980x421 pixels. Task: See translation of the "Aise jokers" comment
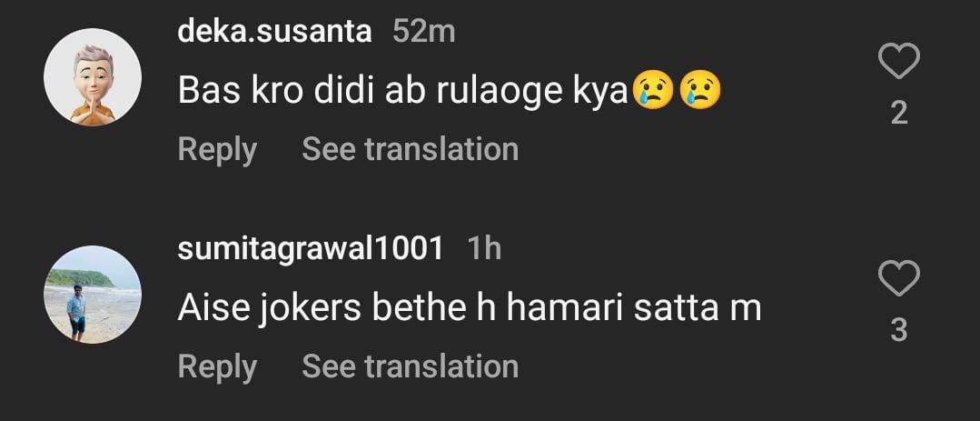pos(410,366)
